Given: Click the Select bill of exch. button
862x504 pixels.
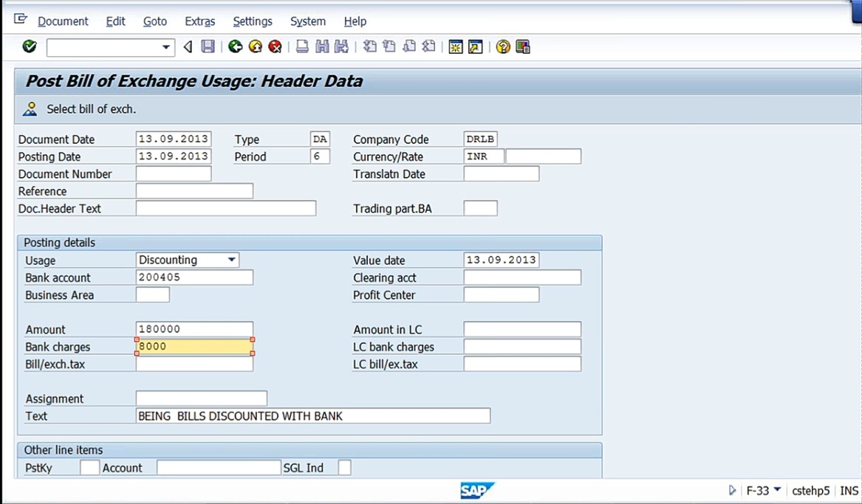Looking at the screenshot, I should pos(79,109).
